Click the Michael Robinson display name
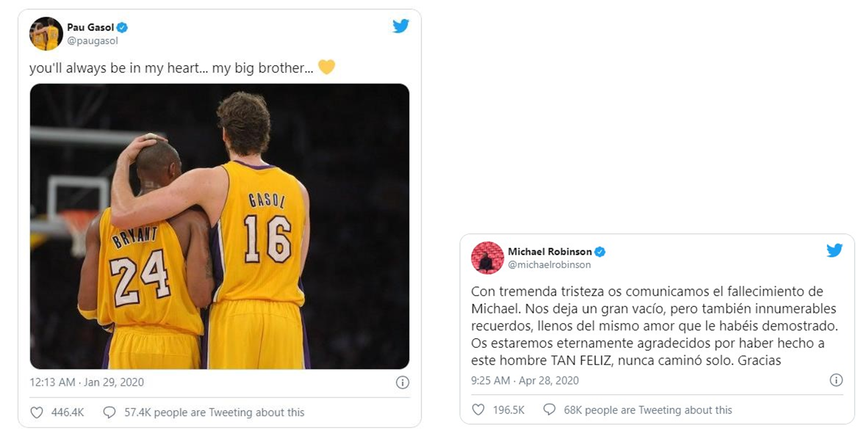Viewport: 868px width, 436px height. point(549,252)
